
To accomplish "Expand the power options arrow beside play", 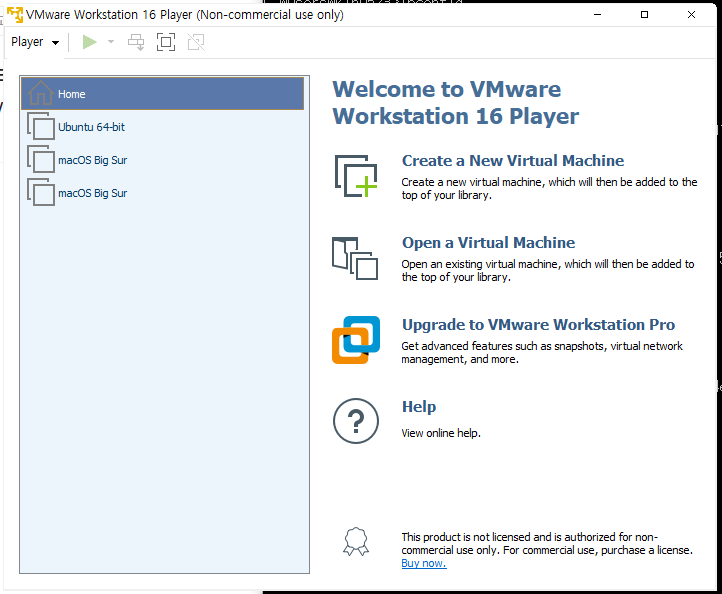I will [x=111, y=42].
